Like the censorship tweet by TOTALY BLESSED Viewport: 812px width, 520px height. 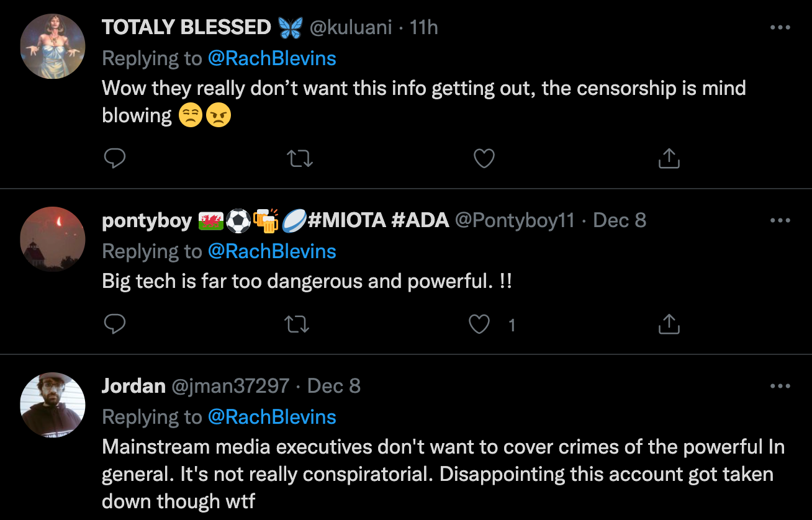coord(484,158)
